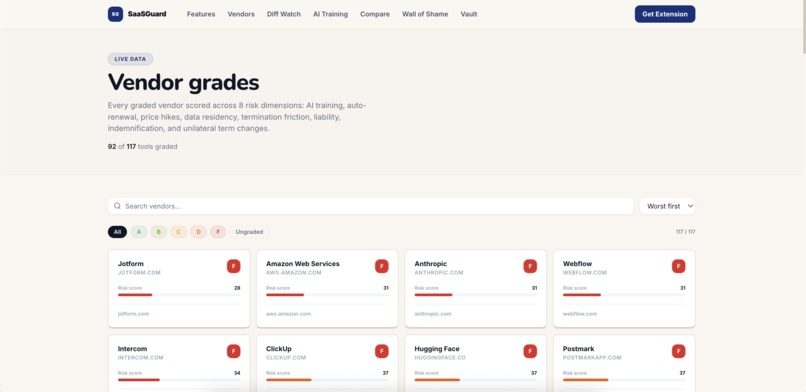Viewport: 806px width, 392px height.
Task: Click the 117 / 117 result count
Action: pyautogui.click(x=686, y=232)
